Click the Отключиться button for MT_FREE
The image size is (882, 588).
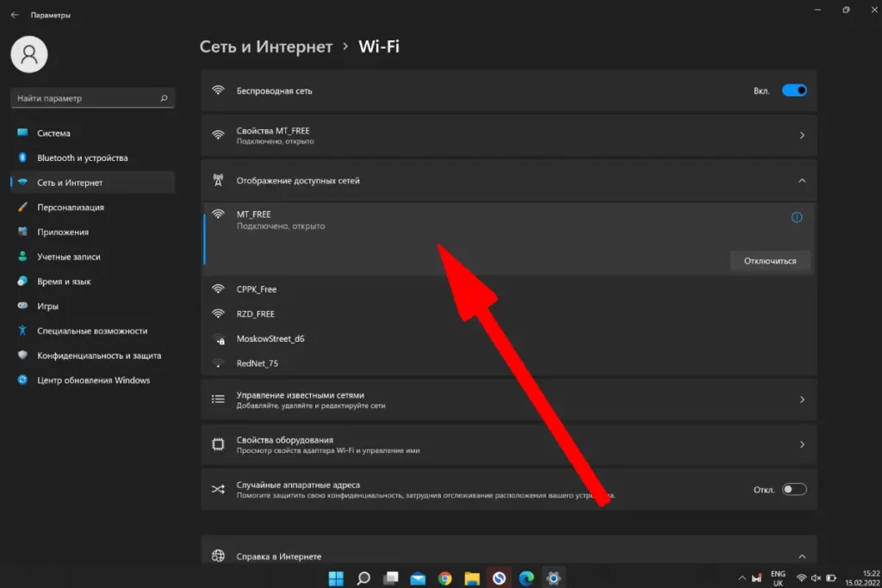coord(770,261)
